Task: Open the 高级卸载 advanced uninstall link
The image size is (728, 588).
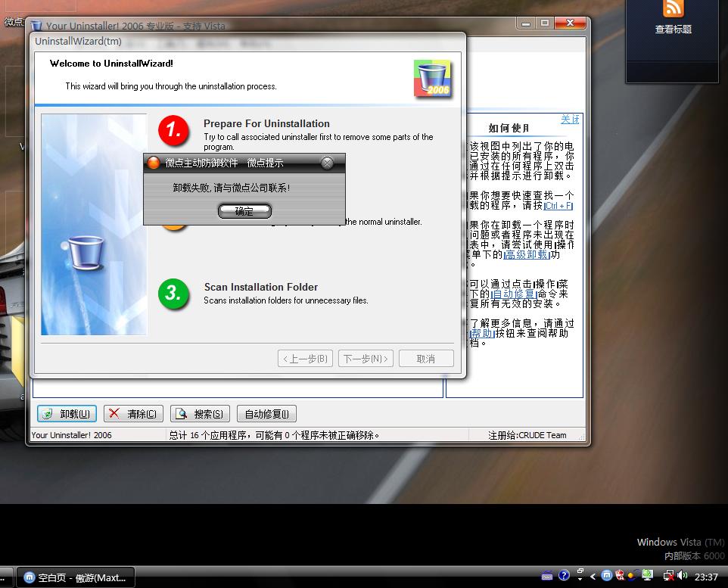Action: 527,254
